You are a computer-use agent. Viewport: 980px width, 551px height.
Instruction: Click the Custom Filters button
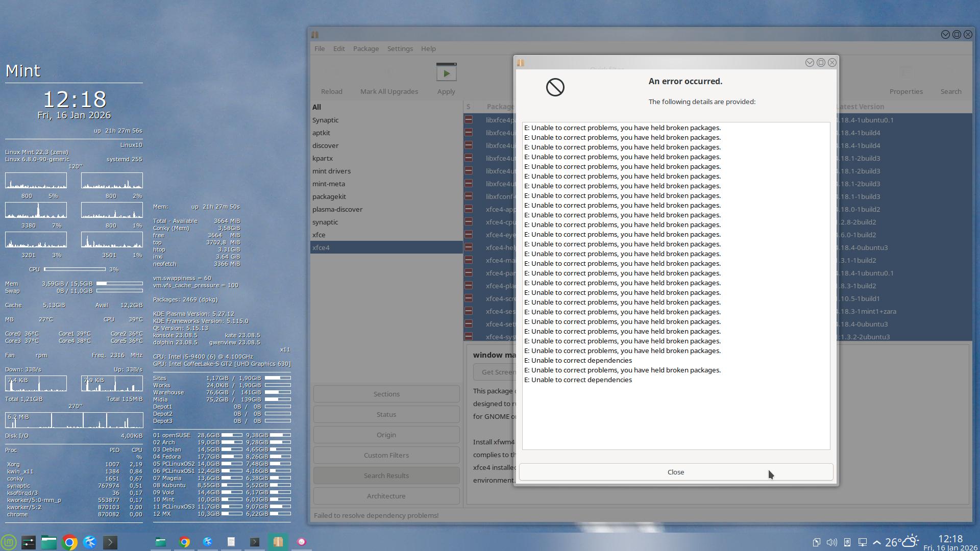[386, 455]
